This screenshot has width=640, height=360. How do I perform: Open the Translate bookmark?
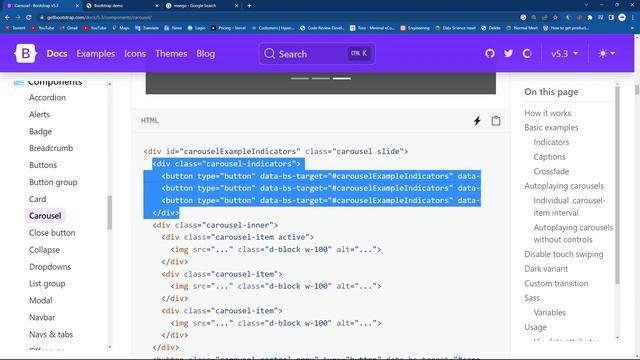(x=147, y=28)
